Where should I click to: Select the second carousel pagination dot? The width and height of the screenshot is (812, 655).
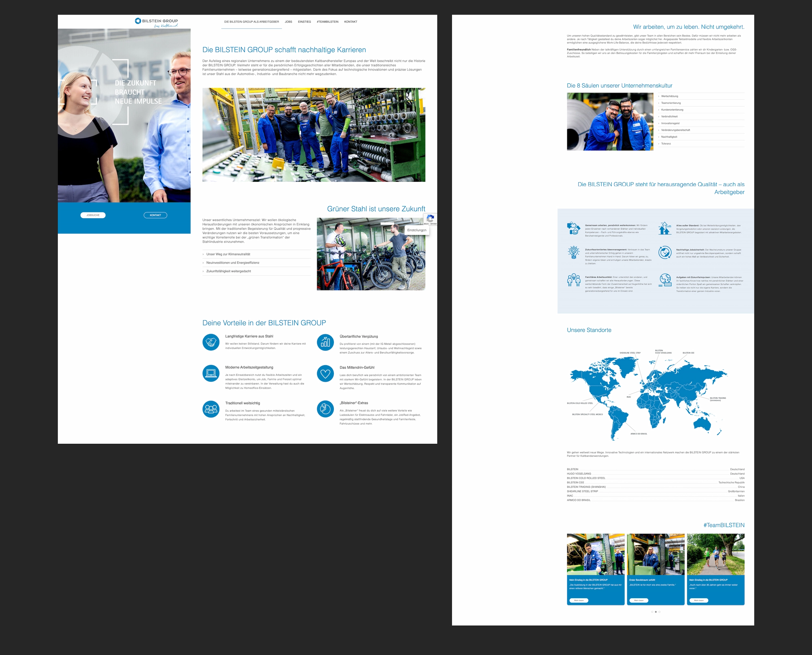pos(656,612)
